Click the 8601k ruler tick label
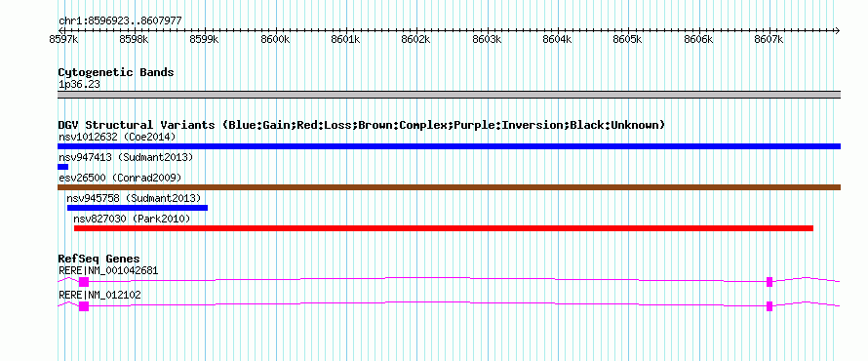This screenshot has width=868, height=361. [346, 39]
